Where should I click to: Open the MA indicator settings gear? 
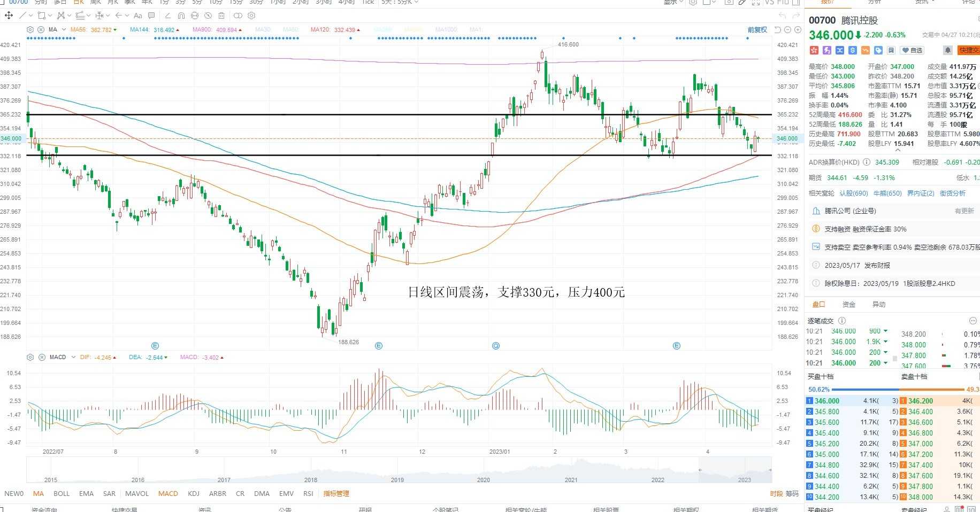tap(30, 30)
